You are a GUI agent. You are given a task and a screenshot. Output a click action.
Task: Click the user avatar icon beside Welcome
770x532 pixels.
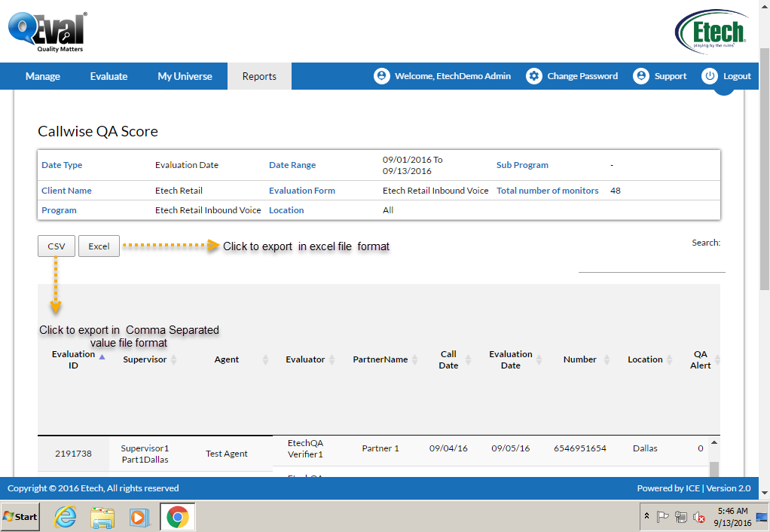(x=381, y=76)
